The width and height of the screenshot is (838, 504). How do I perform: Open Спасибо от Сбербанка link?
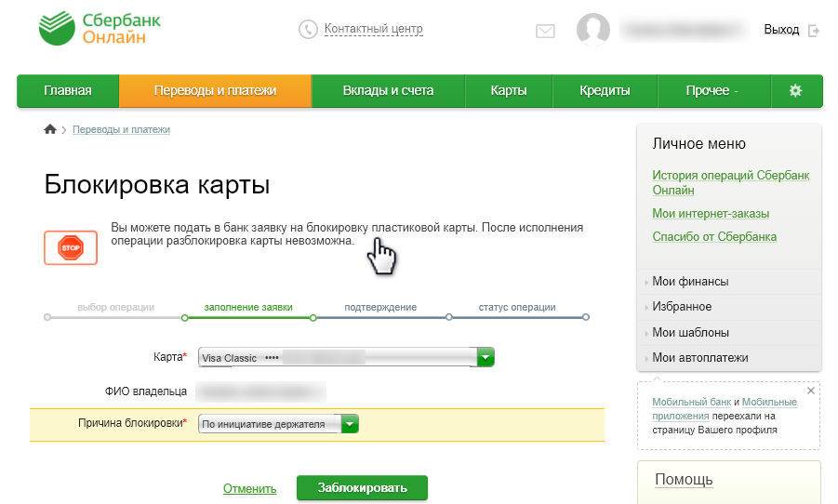pyautogui.click(x=714, y=237)
